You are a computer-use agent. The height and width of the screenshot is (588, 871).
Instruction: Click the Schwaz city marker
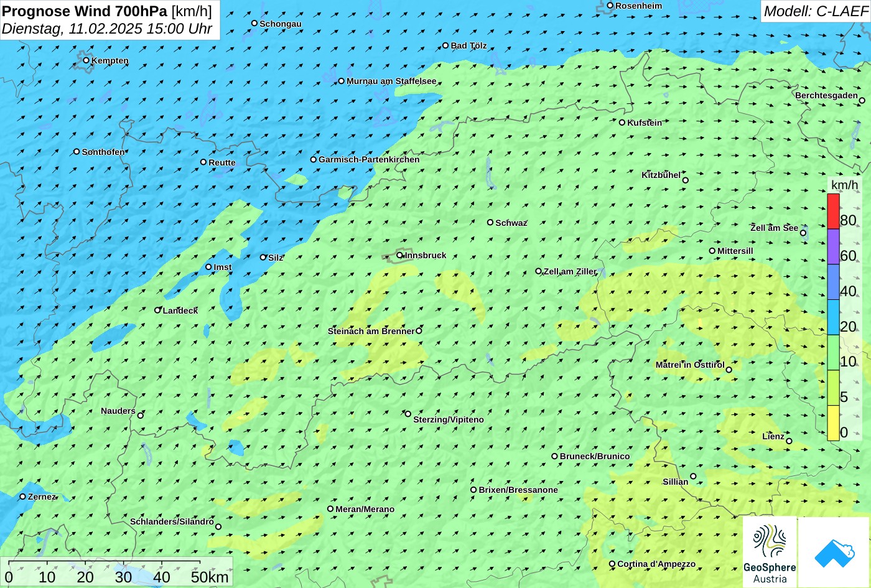[490, 222]
